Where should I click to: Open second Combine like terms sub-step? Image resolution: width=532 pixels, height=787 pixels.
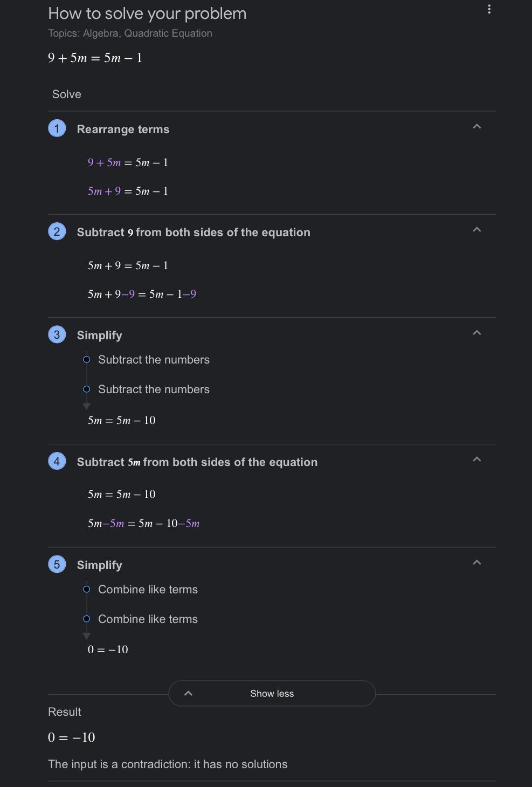click(x=148, y=619)
